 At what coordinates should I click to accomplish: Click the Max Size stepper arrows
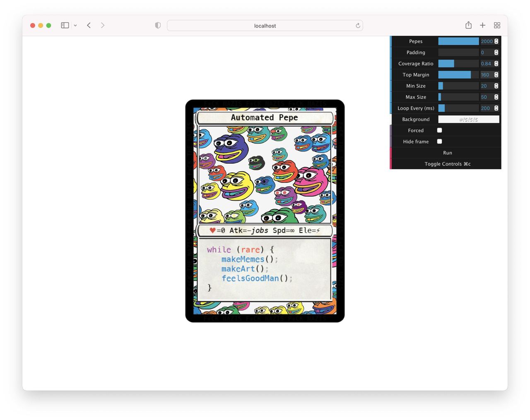(496, 97)
